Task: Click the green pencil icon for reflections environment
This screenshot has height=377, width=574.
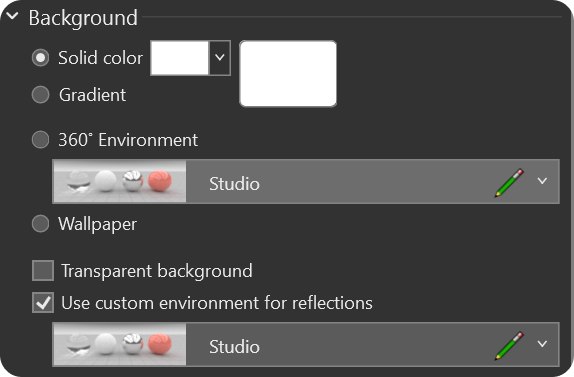Action: tap(509, 346)
